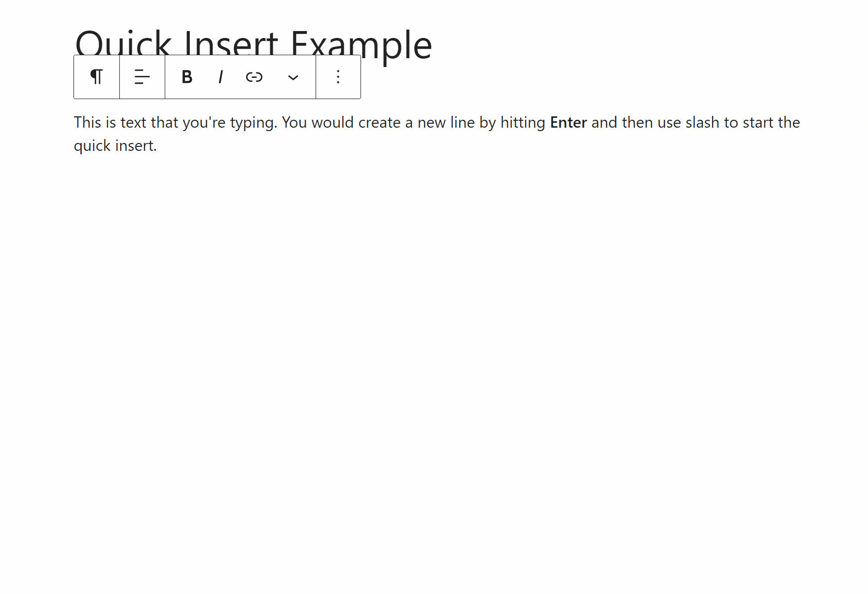Expand the More rich text controls chevron

click(x=293, y=77)
